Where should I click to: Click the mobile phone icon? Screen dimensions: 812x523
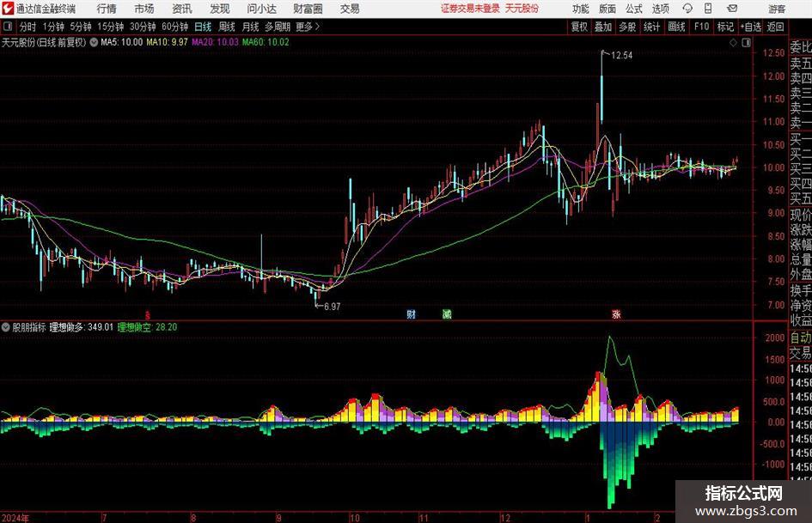pos(708,9)
